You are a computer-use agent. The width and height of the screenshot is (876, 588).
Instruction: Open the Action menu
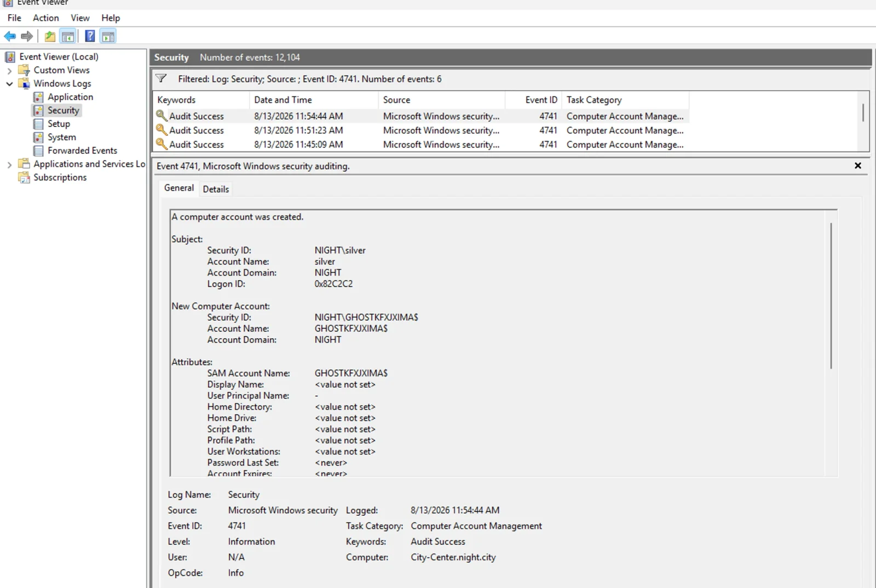tap(46, 18)
